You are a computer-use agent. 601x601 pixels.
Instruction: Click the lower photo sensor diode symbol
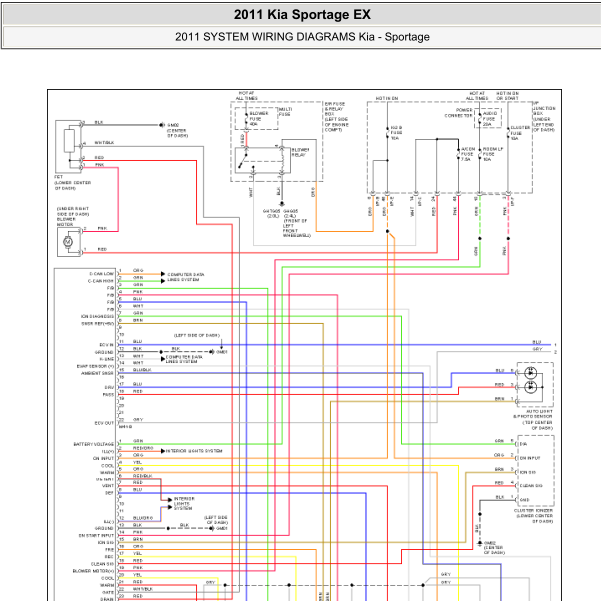[530, 387]
